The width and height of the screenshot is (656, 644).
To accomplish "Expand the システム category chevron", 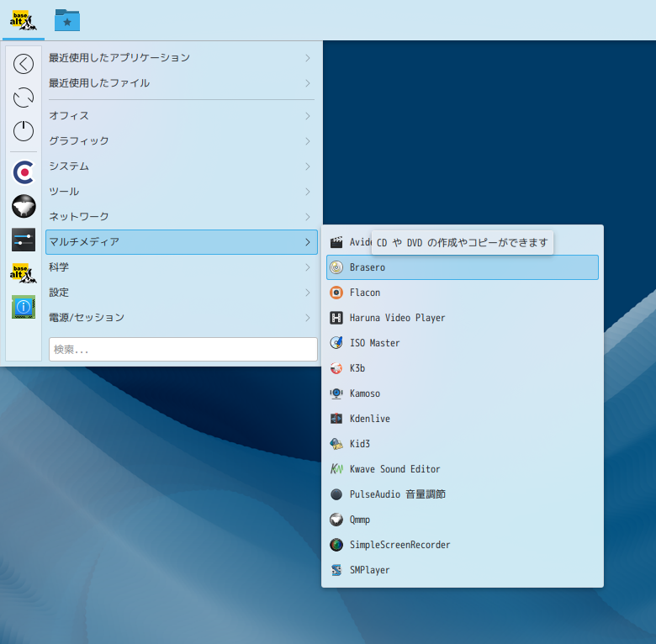I will point(308,166).
